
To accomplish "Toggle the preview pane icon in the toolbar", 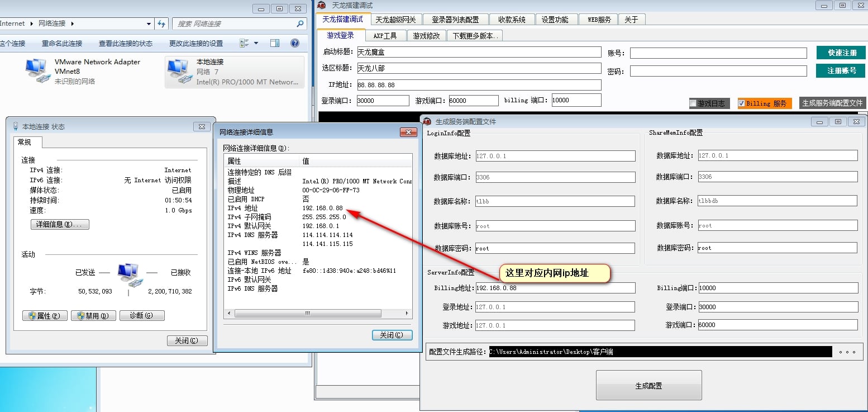I will click(x=274, y=43).
